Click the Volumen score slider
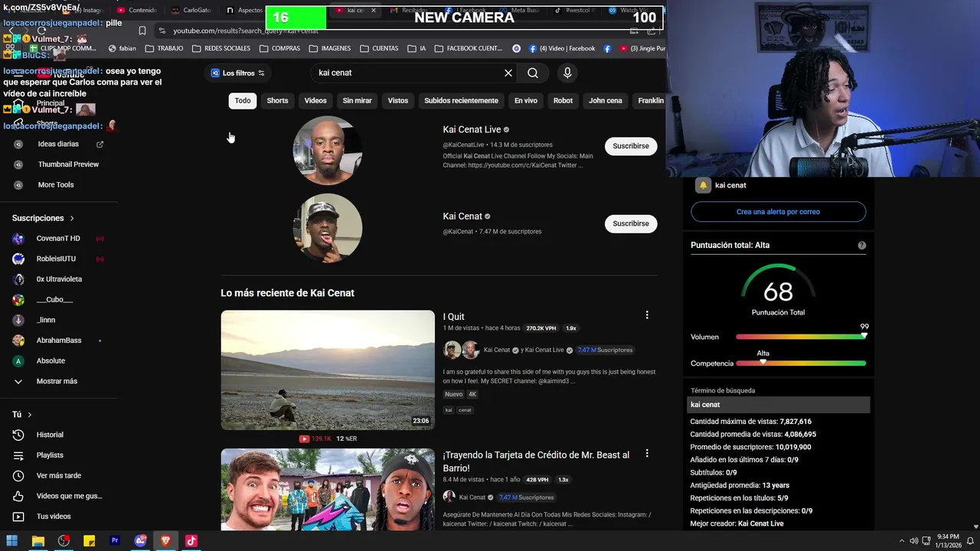This screenshot has height=551, width=980. [x=801, y=337]
